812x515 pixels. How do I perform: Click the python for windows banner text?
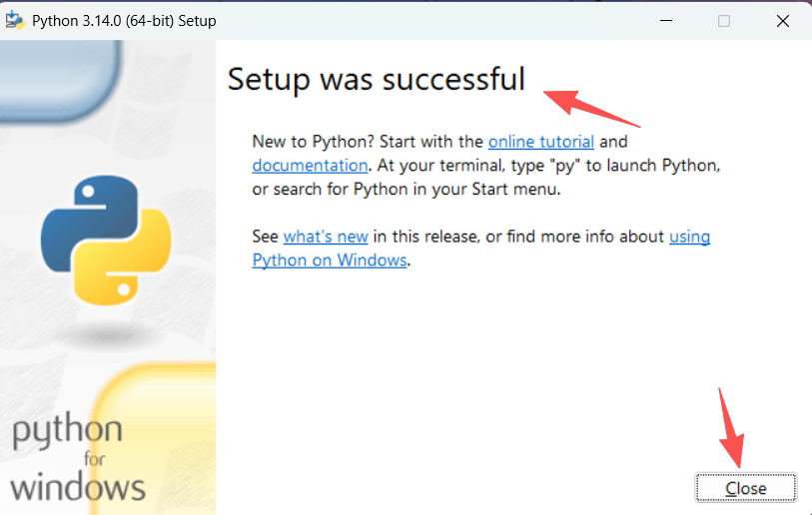[x=78, y=459]
